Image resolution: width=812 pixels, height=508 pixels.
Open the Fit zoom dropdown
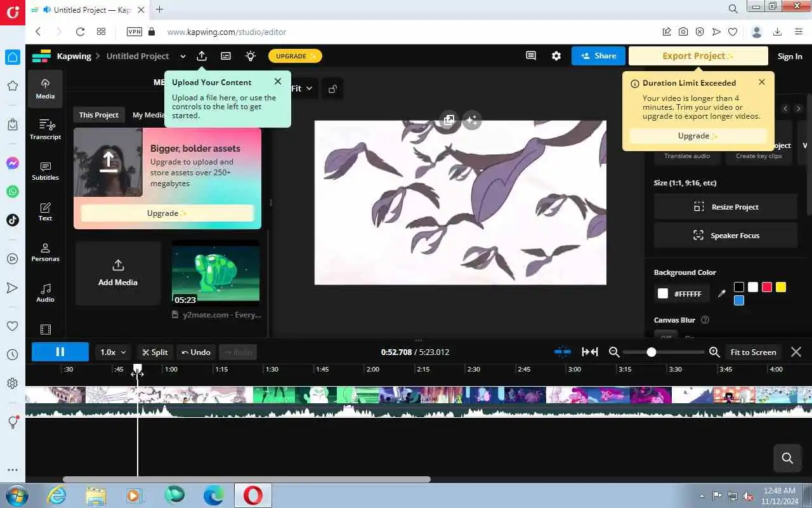(302, 89)
